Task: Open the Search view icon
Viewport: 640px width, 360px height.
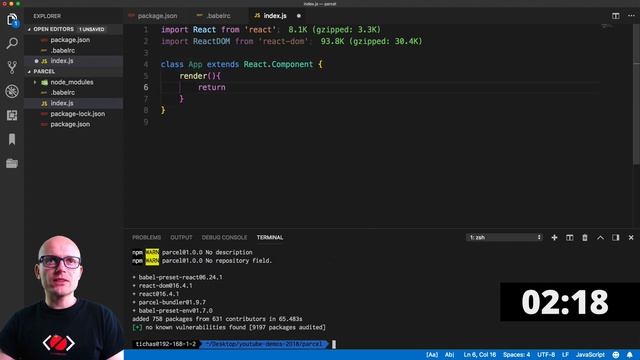Action: pos(12,43)
